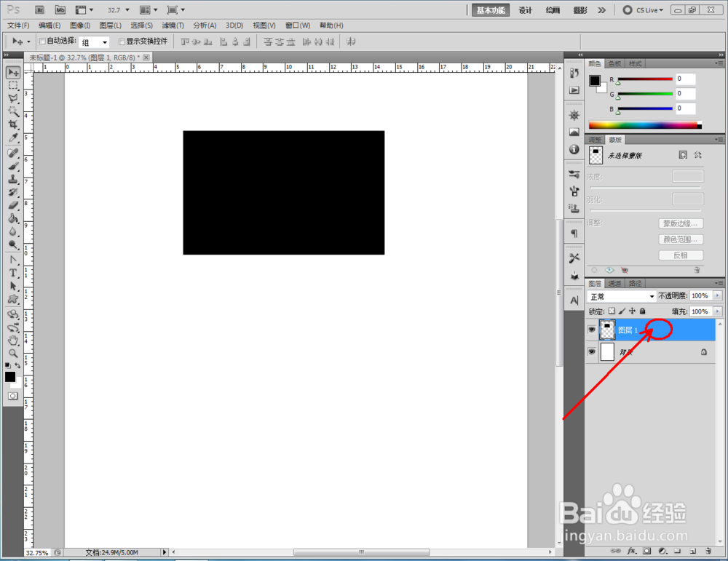The width and height of the screenshot is (728, 561).
Task: Select the Eyedropper tool
Action: (13, 138)
